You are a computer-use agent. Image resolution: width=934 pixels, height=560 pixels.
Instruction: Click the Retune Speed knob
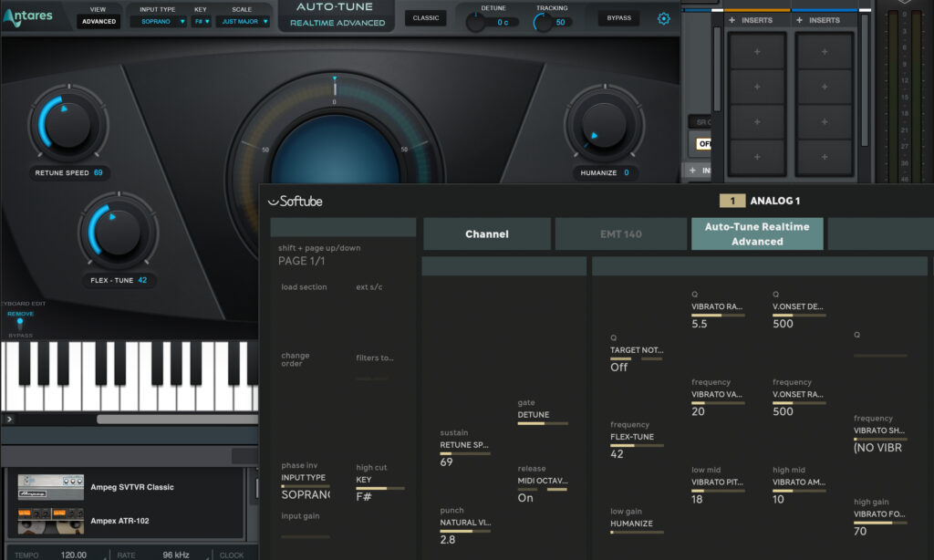coord(68,124)
